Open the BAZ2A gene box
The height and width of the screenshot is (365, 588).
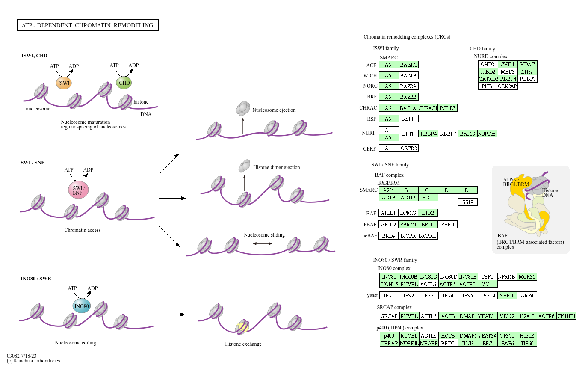pos(408,86)
